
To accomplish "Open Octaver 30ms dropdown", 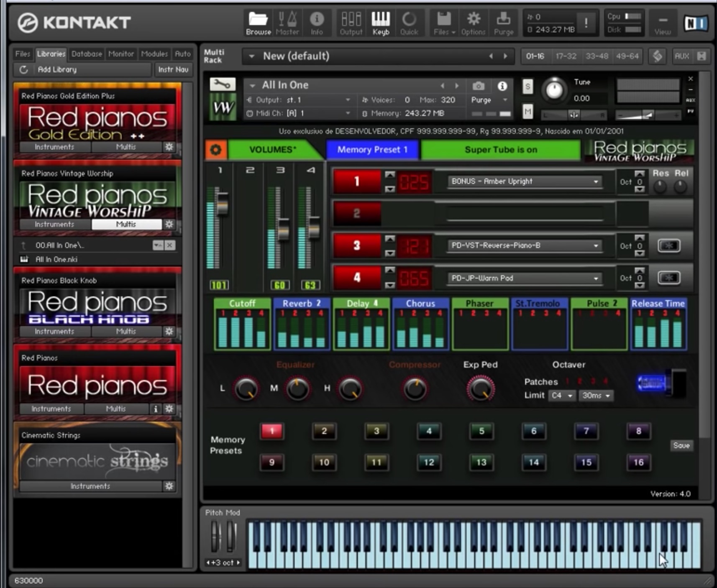I will 596,396.
